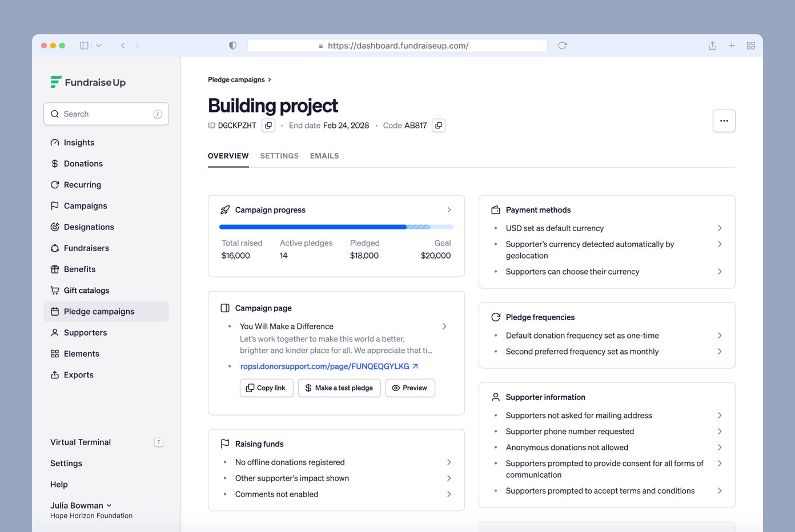Click the browser share icon
This screenshot has height=532, width=795.
click(712, 46)
